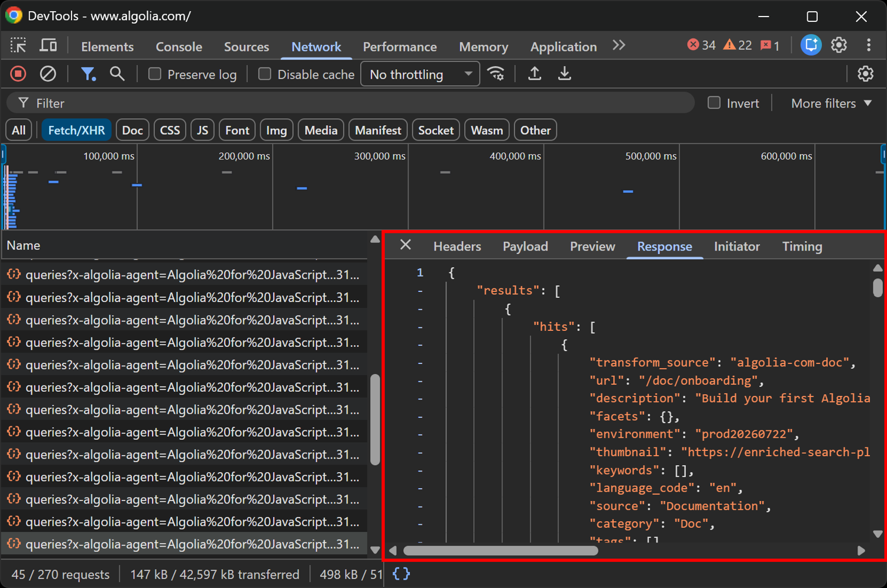Toggle the Img type filter
The height and width of the screenshot is (588, 887).
[276, 130]
